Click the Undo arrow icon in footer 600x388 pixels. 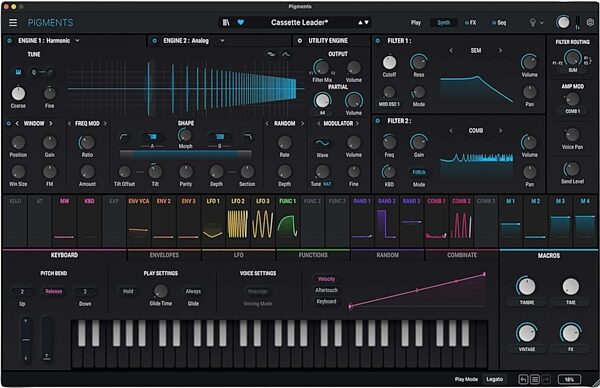pyautogui.click(x=523, y=379)
